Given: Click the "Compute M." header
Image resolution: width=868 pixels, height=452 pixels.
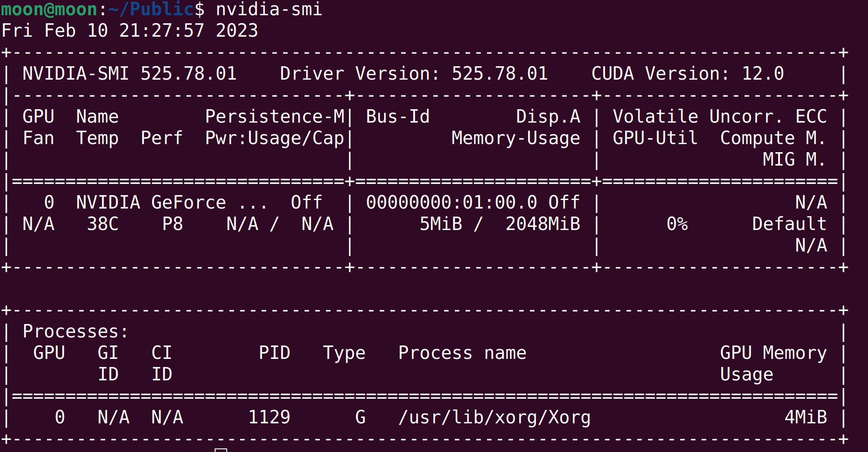Looking at the screenshot, I should [773, 138].
